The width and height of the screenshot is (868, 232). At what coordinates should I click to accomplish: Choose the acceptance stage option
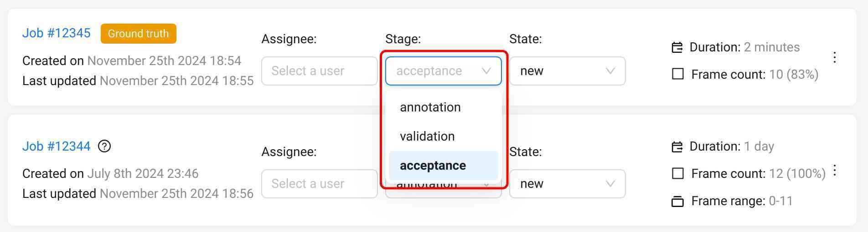tap(433, 166)
